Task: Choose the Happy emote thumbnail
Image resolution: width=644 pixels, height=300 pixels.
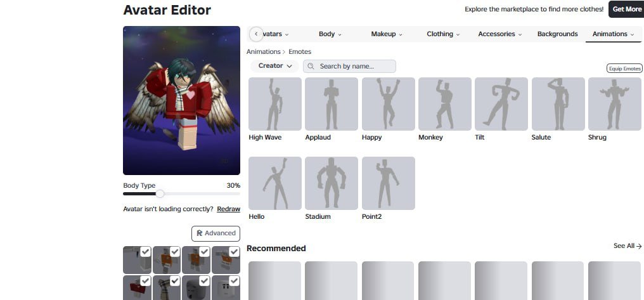Action: click(x=388, y=104)
